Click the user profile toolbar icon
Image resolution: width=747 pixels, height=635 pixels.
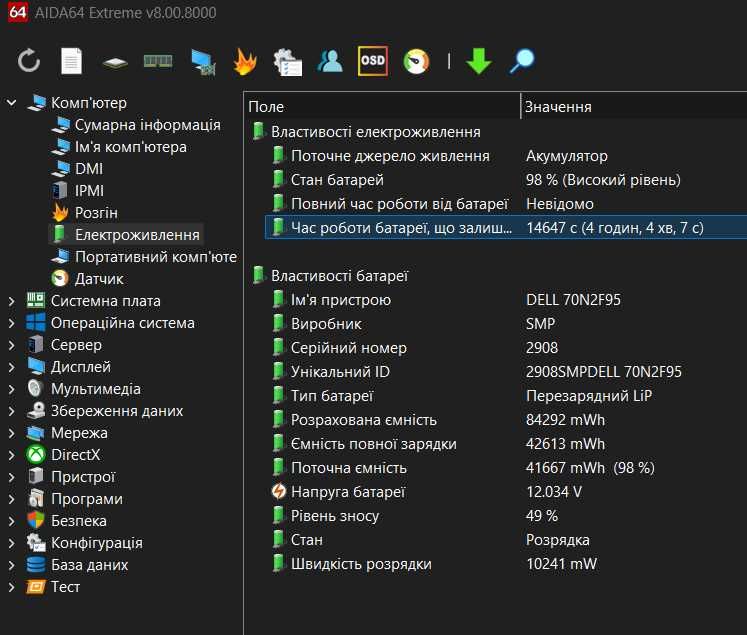pos(330,61)
